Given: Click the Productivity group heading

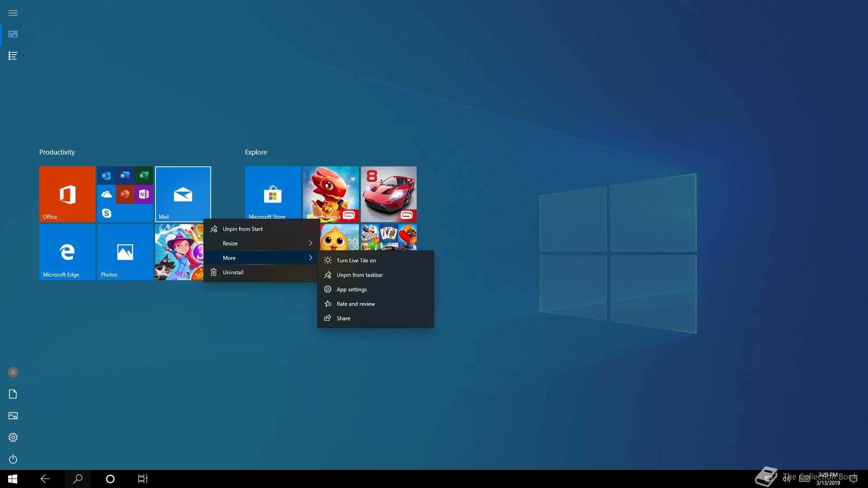Looking at the screenshot, I should pos(57,152).
